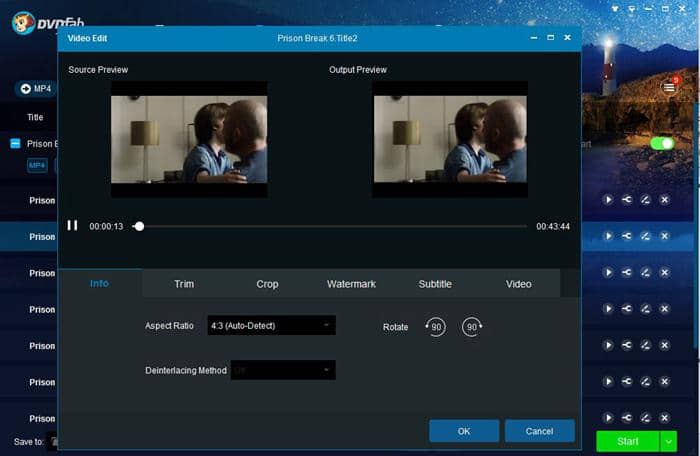The image size is (700, 456).
Task: Expand the arrow next to Start
Action: 668,442
